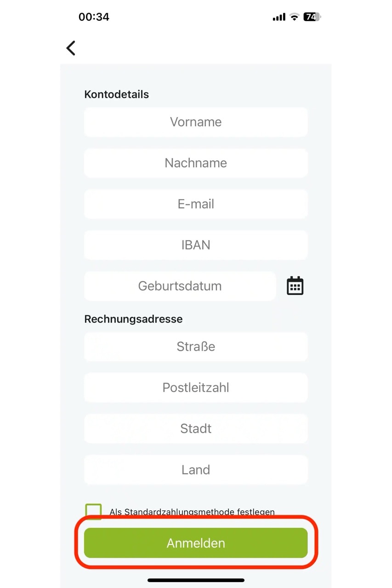Select the Nachname text field
The image size is (392, 588).
(x=196, y=163)
